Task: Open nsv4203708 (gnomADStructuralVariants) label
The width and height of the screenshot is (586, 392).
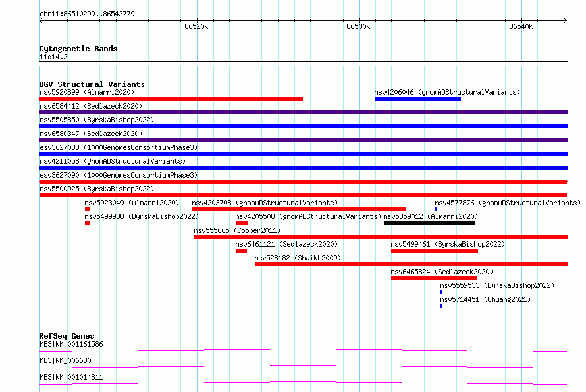Action: [265, 203]
